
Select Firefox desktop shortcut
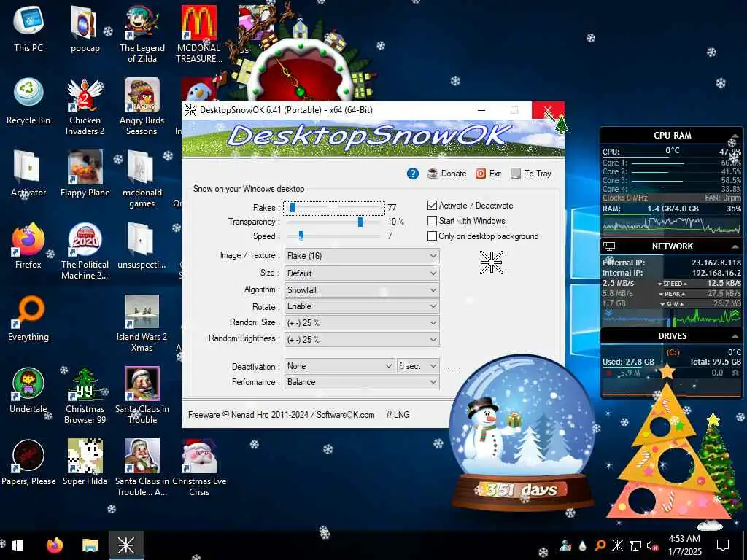point(28,246)
